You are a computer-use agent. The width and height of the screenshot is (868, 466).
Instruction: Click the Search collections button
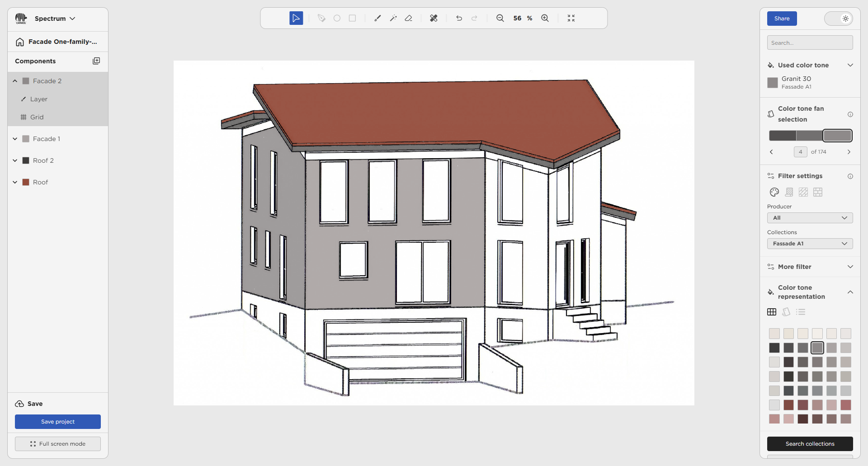(x=810, y=444)
